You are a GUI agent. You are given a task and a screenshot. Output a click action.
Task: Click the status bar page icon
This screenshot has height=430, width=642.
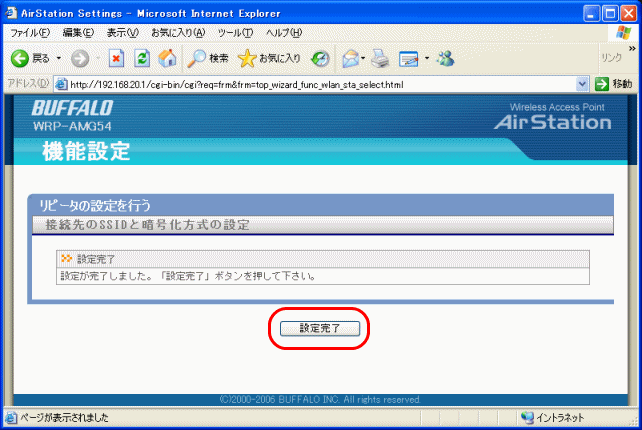click(11, 418)
